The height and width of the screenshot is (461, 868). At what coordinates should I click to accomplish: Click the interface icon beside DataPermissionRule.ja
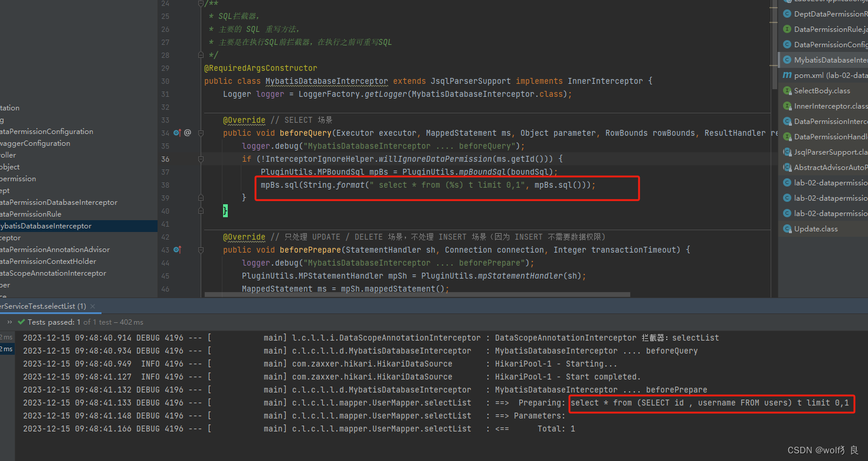click(x=787, y=29)
